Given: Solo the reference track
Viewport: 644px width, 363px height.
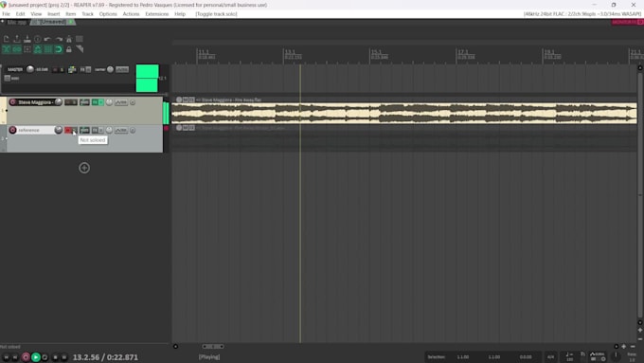Looking at the screenshot, I should pos(74,130).
